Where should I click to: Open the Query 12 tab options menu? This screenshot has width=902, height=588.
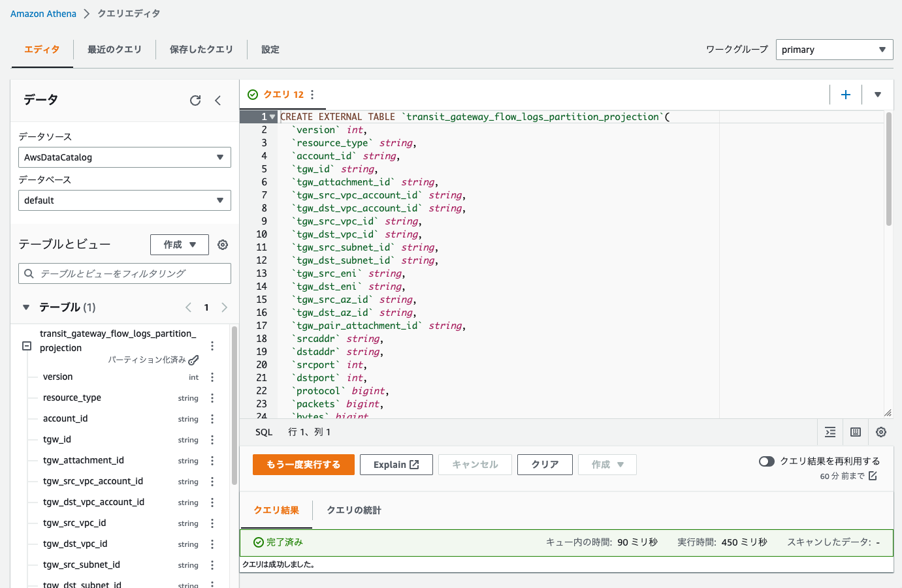pyautogui.click(x=312, y=95)
